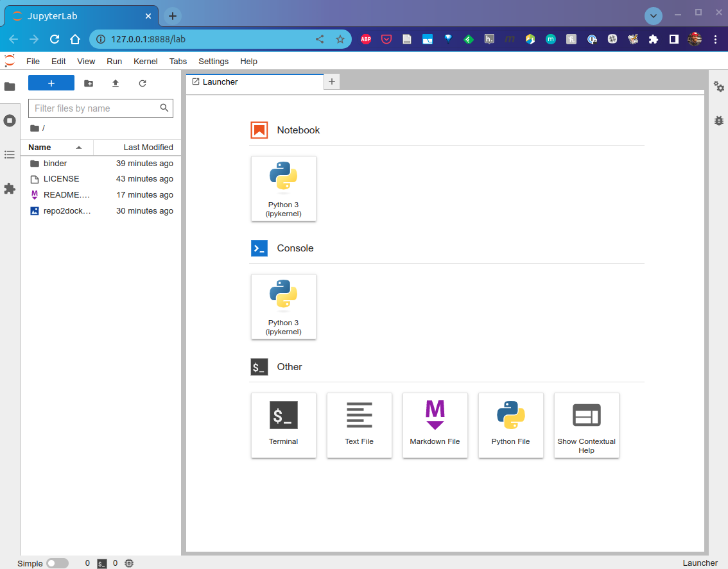Click the browser home button
728x569 pixels.
[75, 39]
